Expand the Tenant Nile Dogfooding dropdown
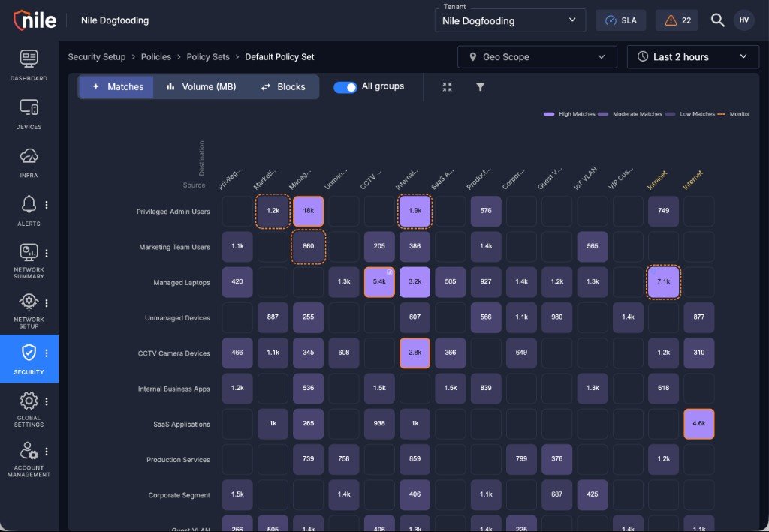The height and width of the screenshot is (532, 769). [510, 20]
